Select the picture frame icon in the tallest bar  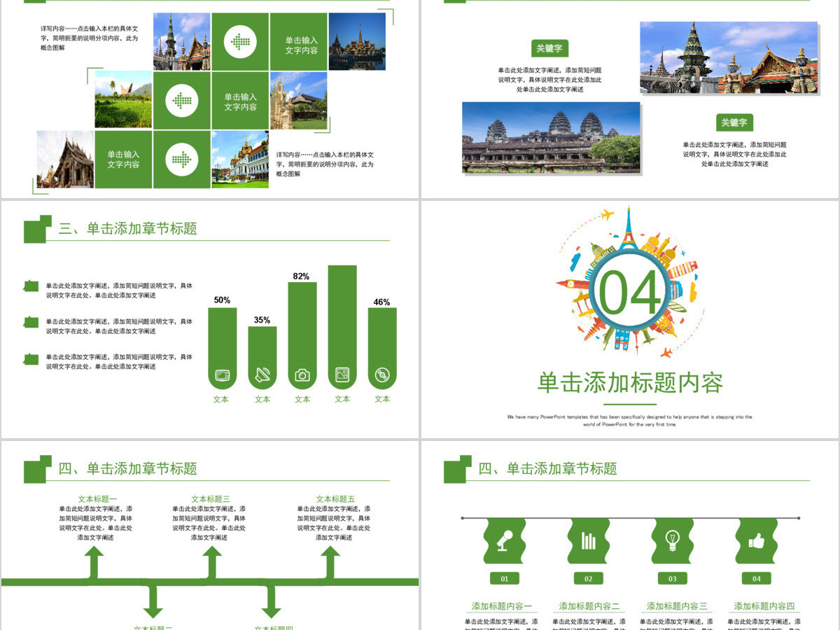(x=342, y=374)
